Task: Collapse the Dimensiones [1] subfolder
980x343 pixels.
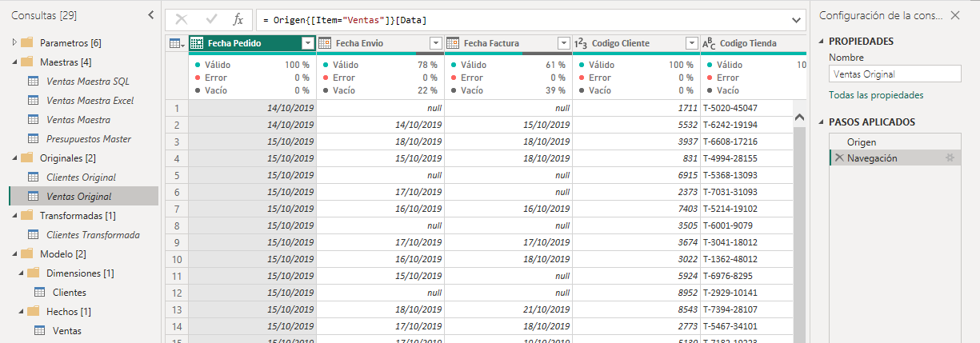Action: (x=20, y=273)
